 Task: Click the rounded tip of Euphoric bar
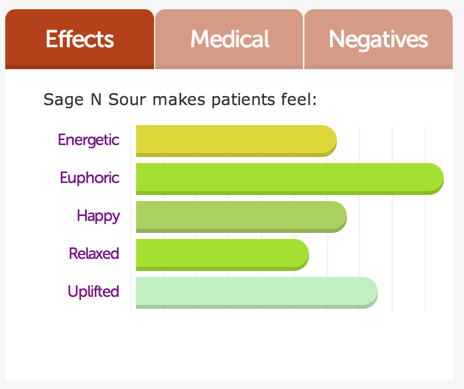coord(435,179)
